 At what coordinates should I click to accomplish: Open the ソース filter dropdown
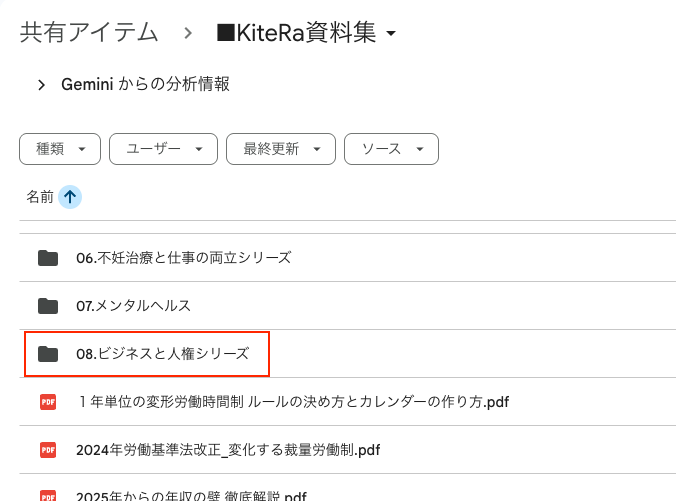(391, 149)
